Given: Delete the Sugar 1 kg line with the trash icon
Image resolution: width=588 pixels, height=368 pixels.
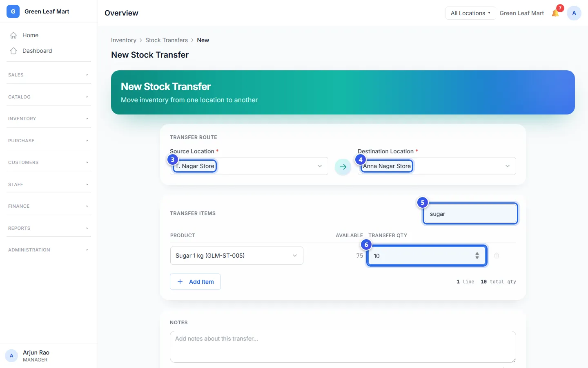Looking at the screenshot, I should click(497, 256).
